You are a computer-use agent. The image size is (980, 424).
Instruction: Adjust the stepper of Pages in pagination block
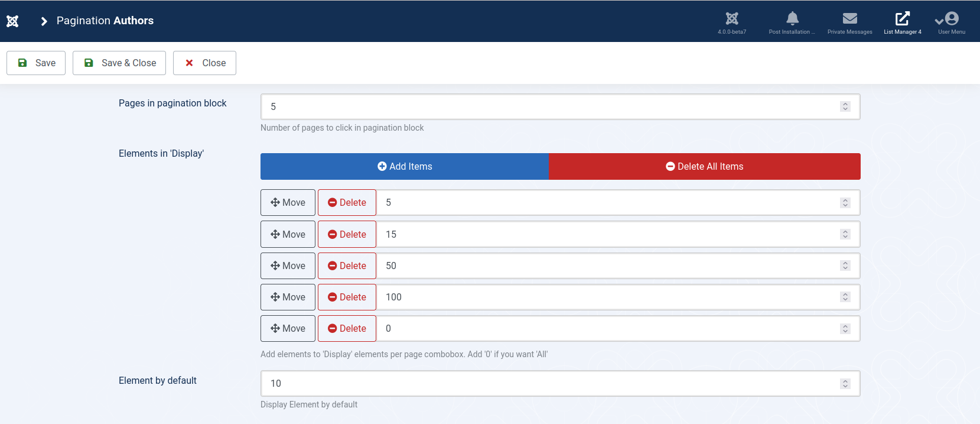pos(845,106)
